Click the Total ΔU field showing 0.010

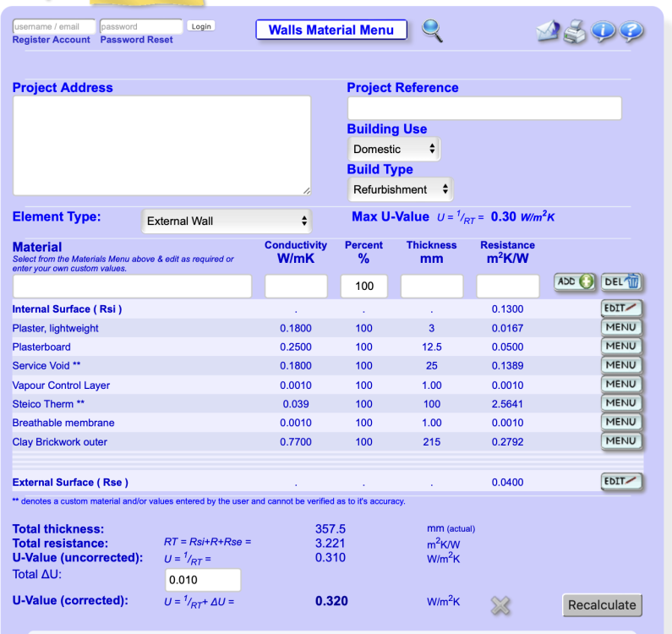[x=203, y=580]
